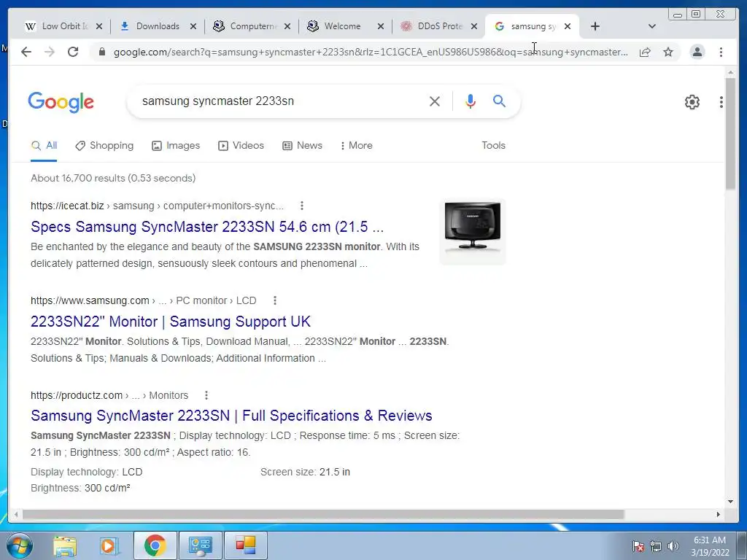
Task: Filter results by Shopping
Action: 104,146
